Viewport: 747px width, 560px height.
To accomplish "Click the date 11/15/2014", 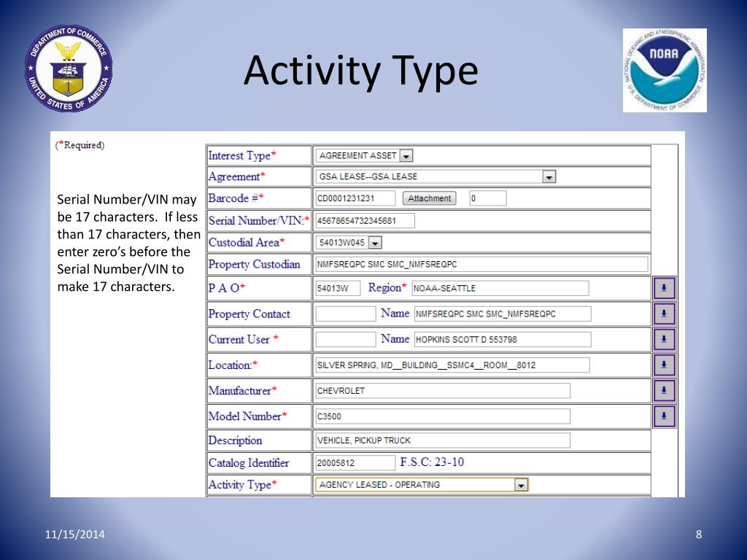I will pyautogui.click(x=75, y=534).
